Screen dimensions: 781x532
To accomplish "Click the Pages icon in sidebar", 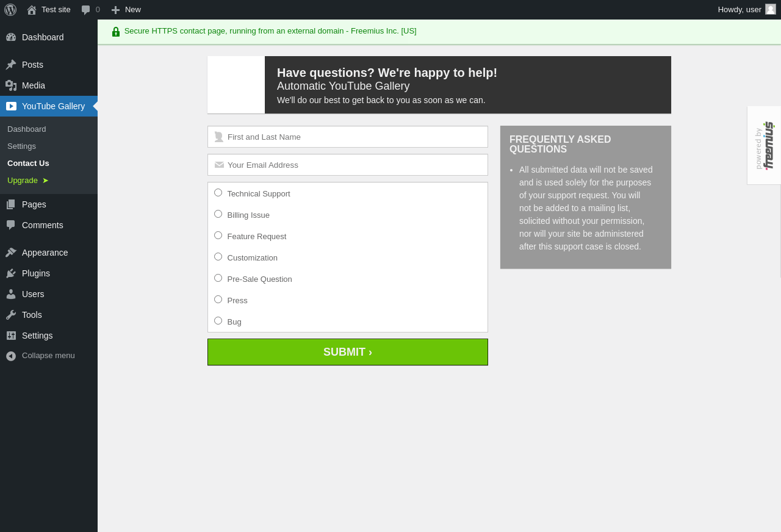I will (x=11, y=204).
